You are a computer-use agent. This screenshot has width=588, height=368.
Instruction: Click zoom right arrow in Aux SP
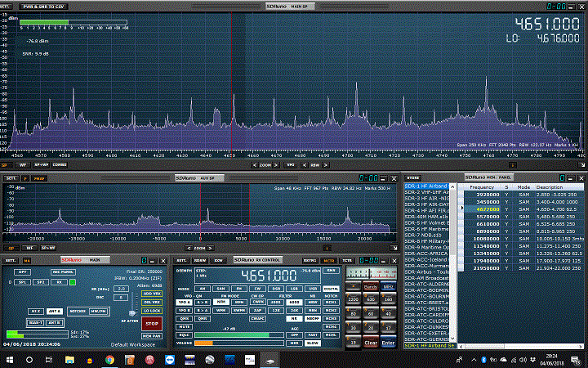pos(211,248)
